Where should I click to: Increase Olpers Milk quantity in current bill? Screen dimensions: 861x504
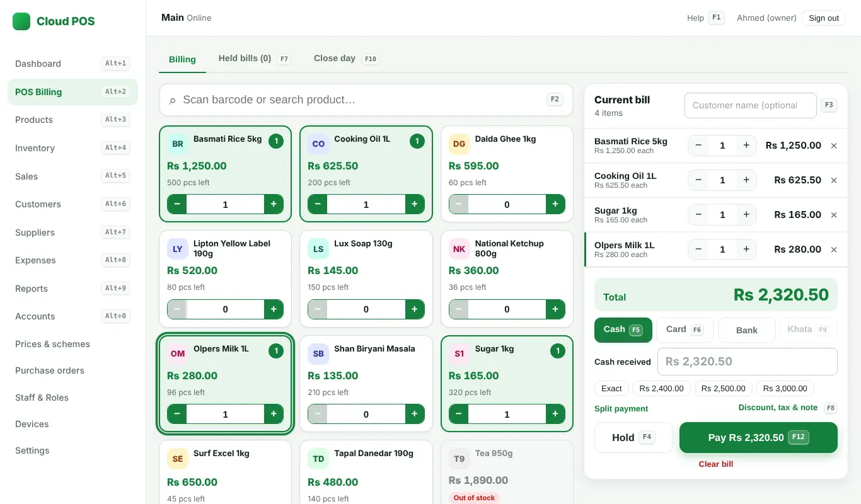click(x=746, y=249)
